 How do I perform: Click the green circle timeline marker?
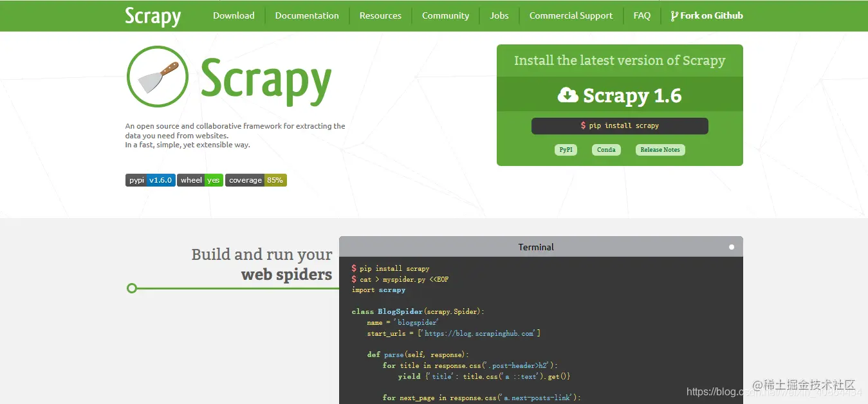pyautogui.click(x=132, y=288)
